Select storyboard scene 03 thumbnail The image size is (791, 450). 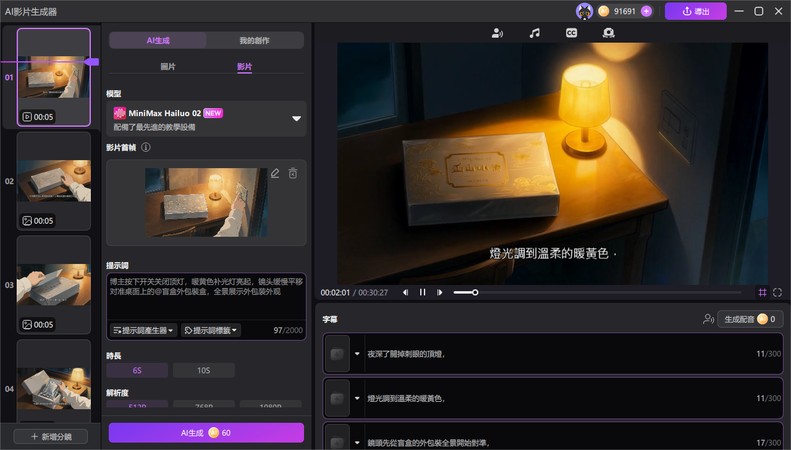click(54, 285)
